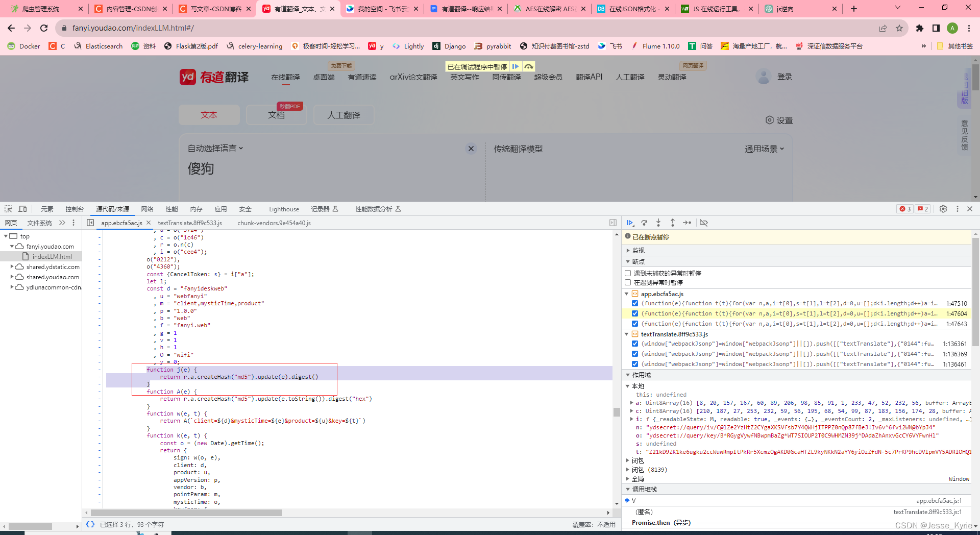Open 通用场景 scenario dropdown
980x535 pixels.
pyautogui.click(x=764, y=149)
